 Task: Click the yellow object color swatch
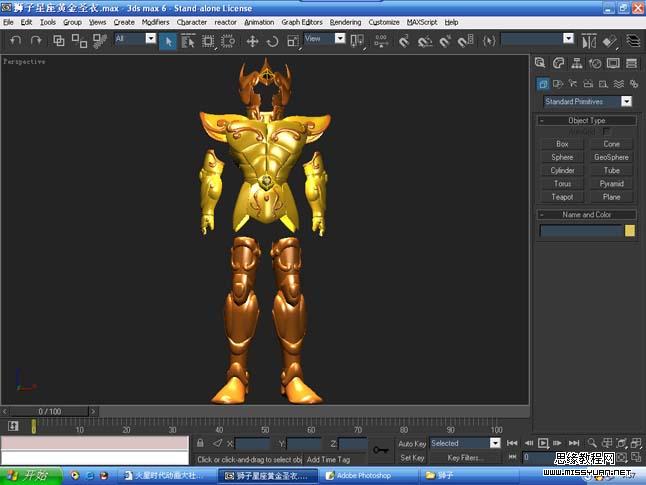tap(630, 230)
